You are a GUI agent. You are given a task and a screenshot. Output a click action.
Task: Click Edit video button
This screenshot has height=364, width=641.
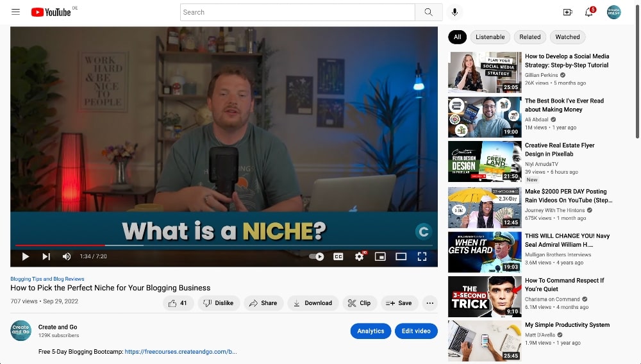[416, 331]
